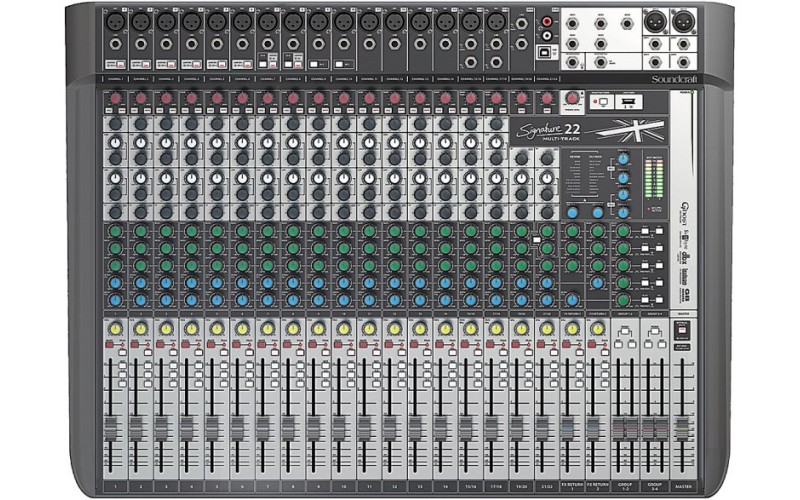
Task: Click the channel 1 XLR mic input
Action: click(x=116, y=22)
